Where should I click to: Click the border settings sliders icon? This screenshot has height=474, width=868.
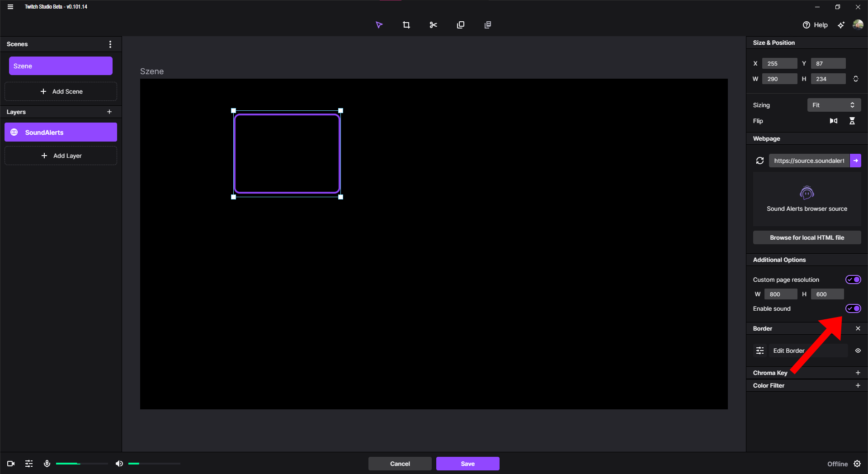760,351
